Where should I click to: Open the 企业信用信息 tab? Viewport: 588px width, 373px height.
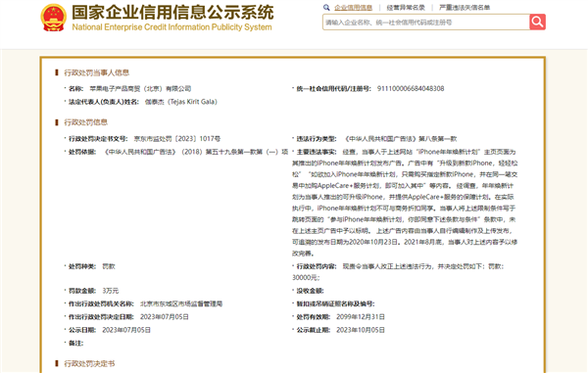coord(353,8)
